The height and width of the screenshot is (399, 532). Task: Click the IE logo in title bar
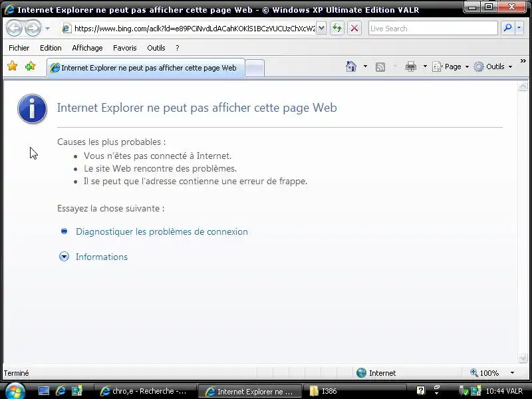point(9,9)
